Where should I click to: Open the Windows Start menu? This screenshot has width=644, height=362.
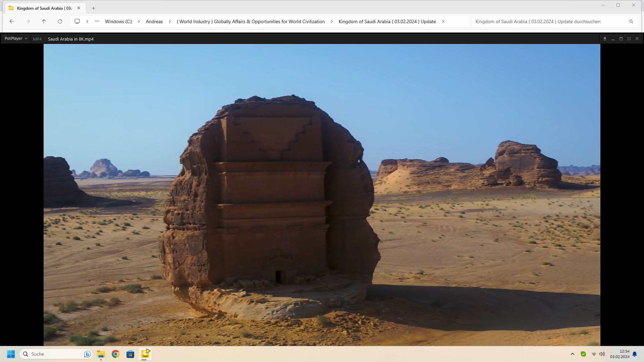click(x=11, y=354)
